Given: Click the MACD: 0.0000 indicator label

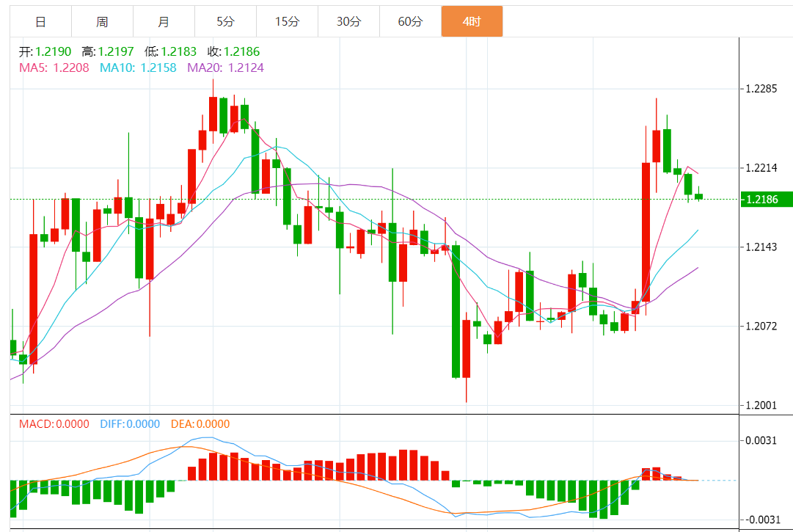Looking at the screenshot, I should [54, 424].
